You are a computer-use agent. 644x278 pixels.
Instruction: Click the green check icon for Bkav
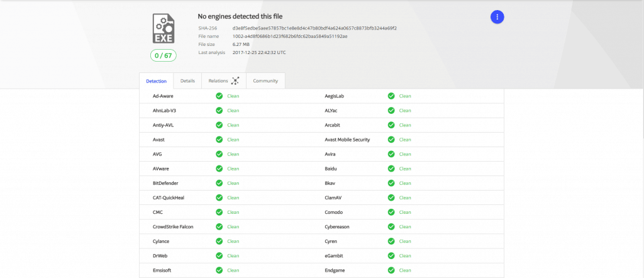point(391,183)
